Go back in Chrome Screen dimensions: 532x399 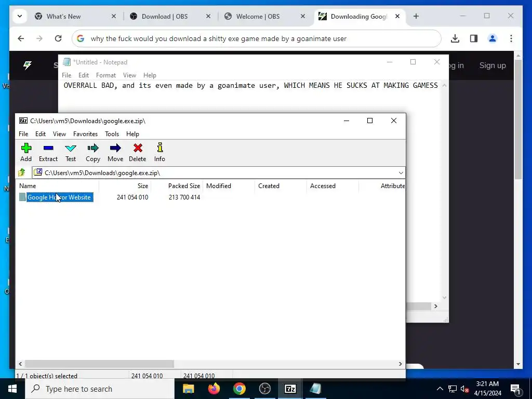(x=21, y=38)
